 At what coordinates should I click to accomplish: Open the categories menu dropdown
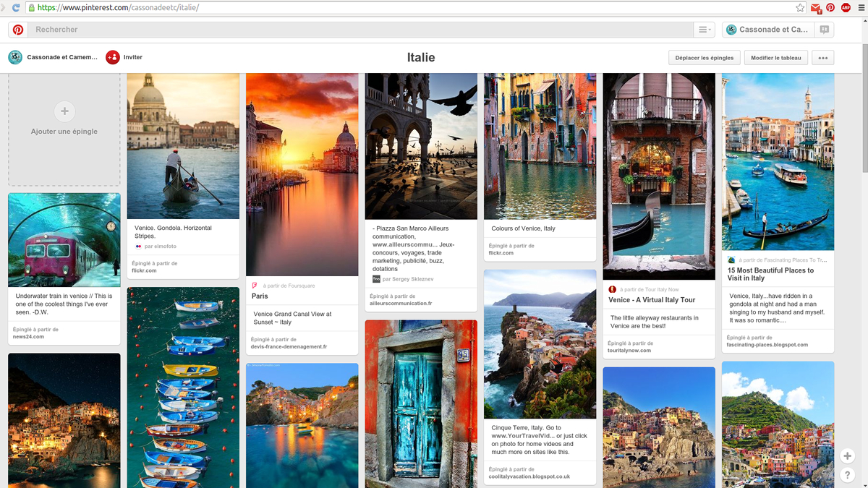point(703,30)
